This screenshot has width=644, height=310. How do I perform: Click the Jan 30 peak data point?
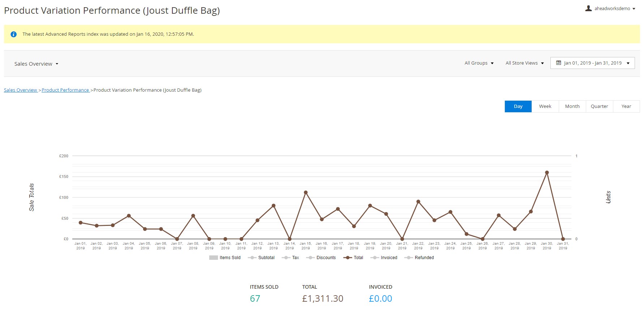coord(547,173)
